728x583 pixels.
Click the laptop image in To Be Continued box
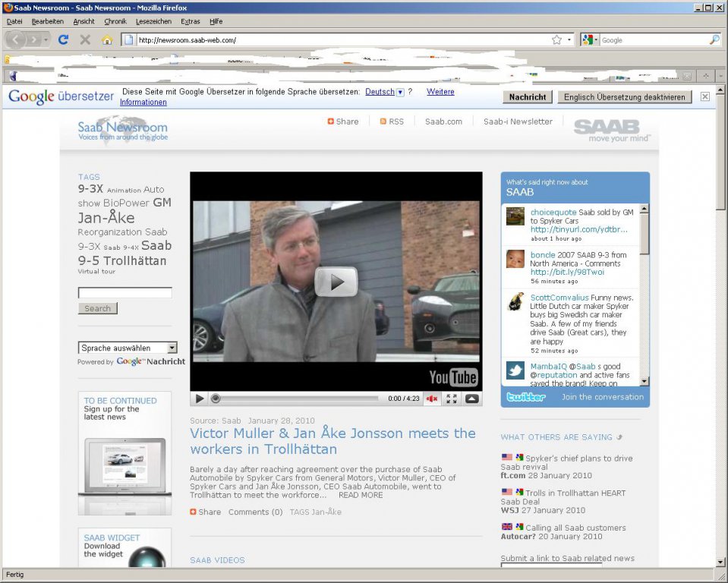click(x=125, y=467)
